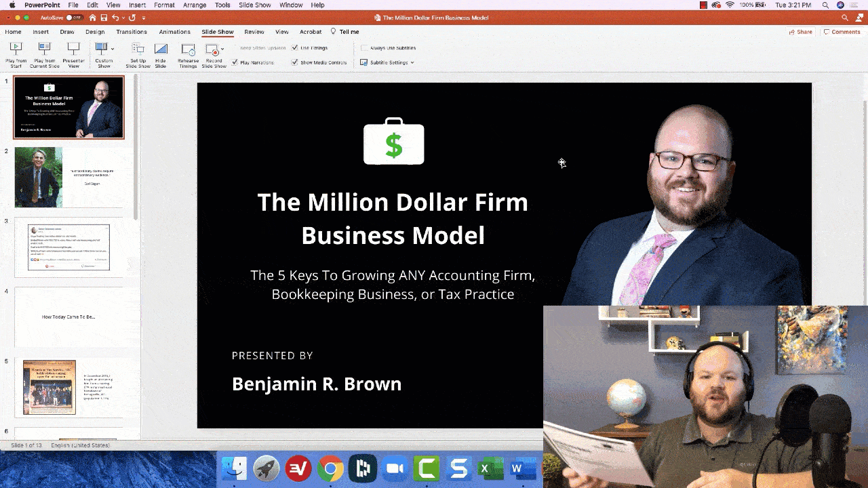Open the File menu

click(73, 5)
